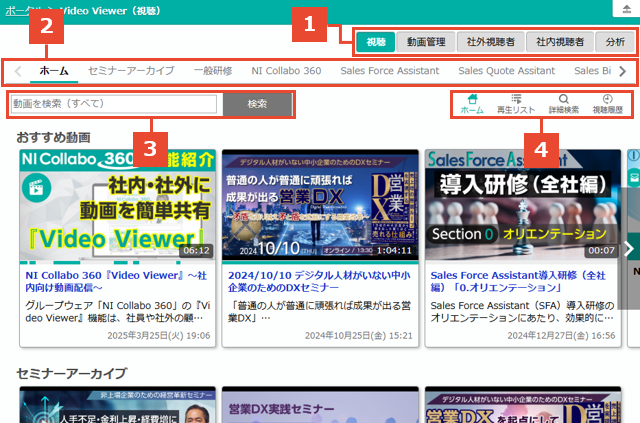The height and width of the screenshot is (423, 640).
Task: Click the セミナーアーカイブ section heading
Action: (x=72, y=373)
